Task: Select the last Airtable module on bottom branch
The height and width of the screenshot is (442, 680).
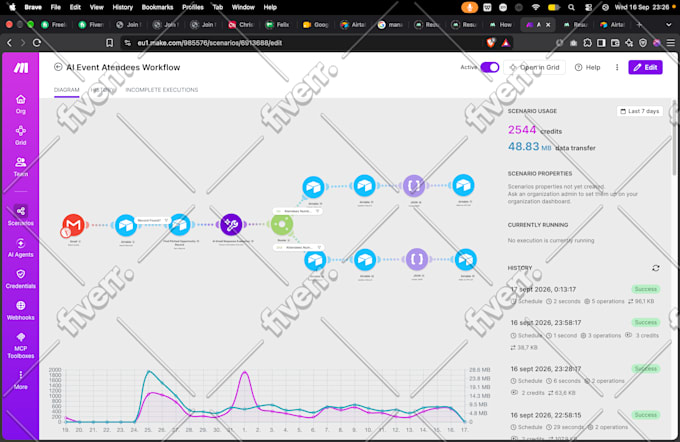Action: (465, 259)
